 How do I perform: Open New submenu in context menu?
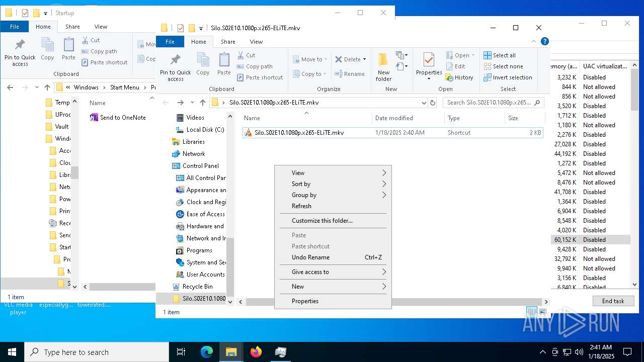(333, 287)
